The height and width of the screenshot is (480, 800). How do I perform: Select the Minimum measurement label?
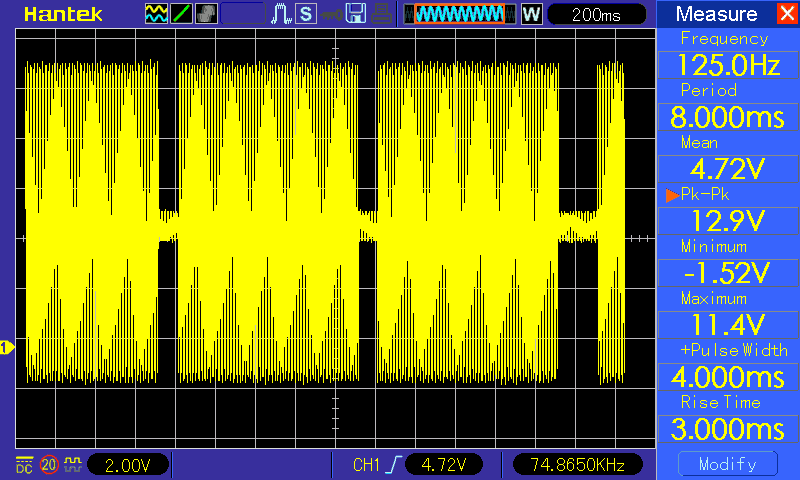point(714,247)
